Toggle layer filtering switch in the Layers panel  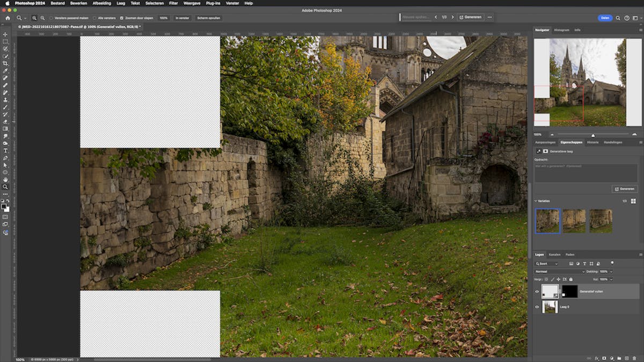click(x=612, y=262)
